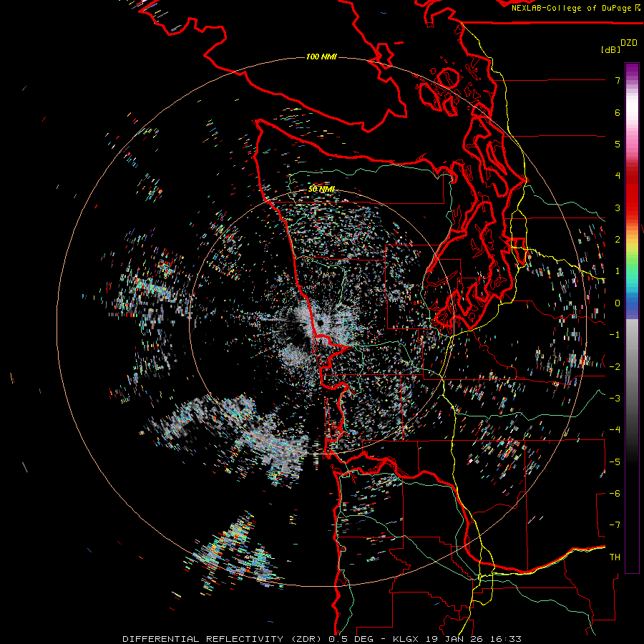Image resolution: width=644 pixels, height=644 pixels.
Task: Click the 4 value on the color scale
Action: [618, 176]
